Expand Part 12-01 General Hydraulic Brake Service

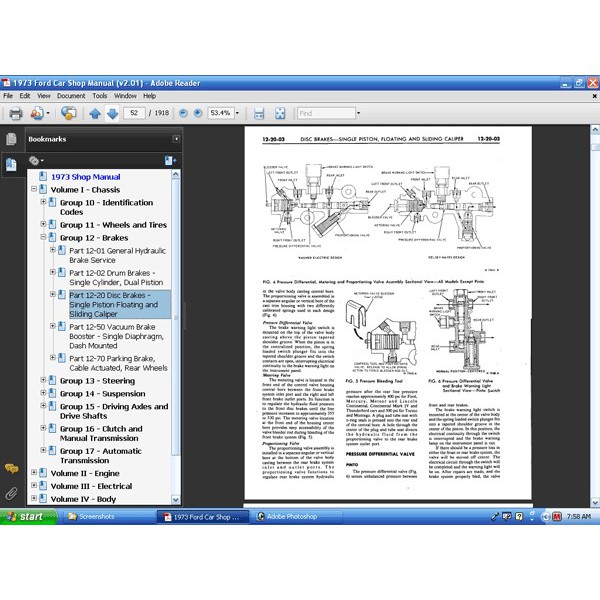click(53, 249)
